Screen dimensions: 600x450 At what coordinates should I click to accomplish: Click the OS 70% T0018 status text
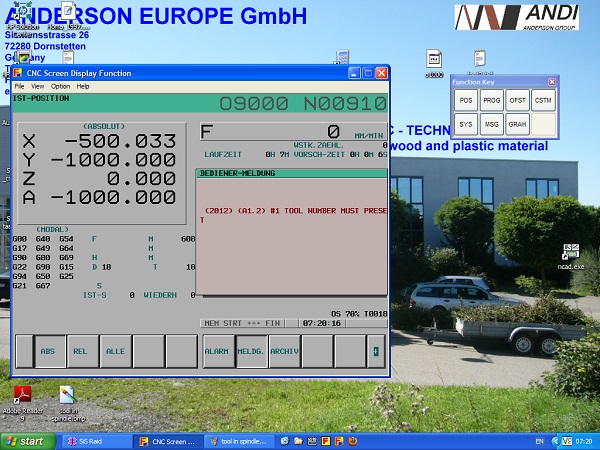tap(359, 314)
